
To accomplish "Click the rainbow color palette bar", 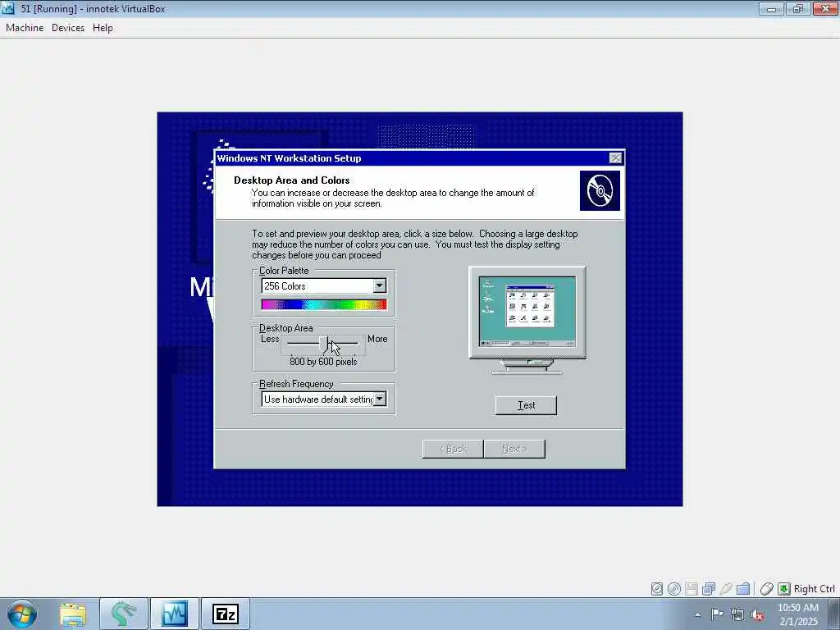I will pos(324,305).
